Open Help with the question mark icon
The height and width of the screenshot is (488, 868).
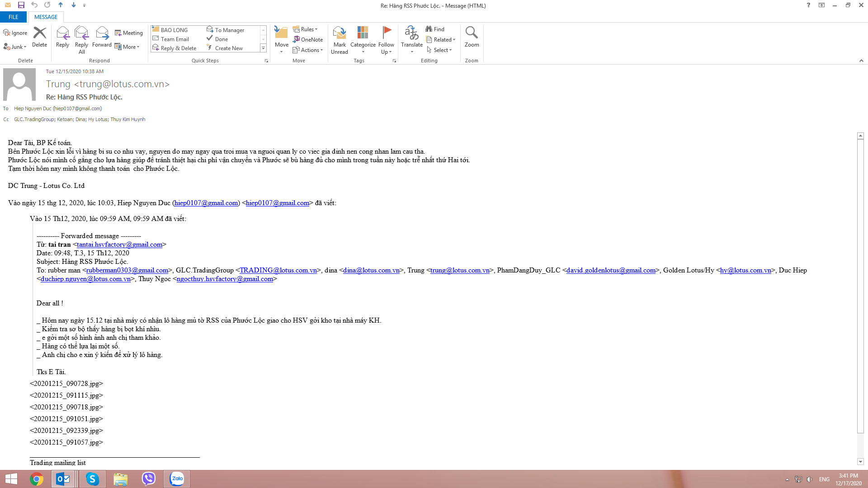click(x=808, y=5)
